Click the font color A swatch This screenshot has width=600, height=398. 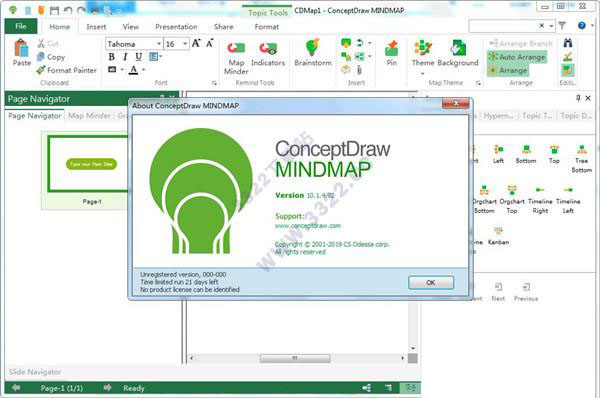[134, 70]
